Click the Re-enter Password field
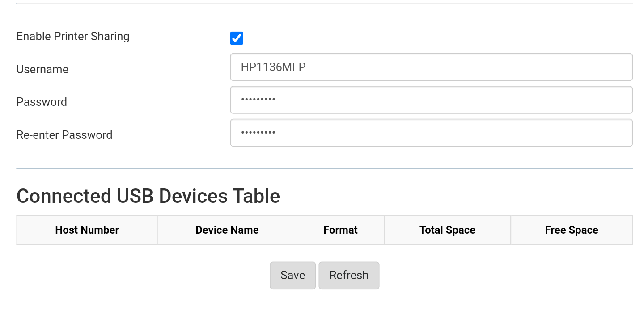Screen dimensions: 644x314 (x=431, y=132)
